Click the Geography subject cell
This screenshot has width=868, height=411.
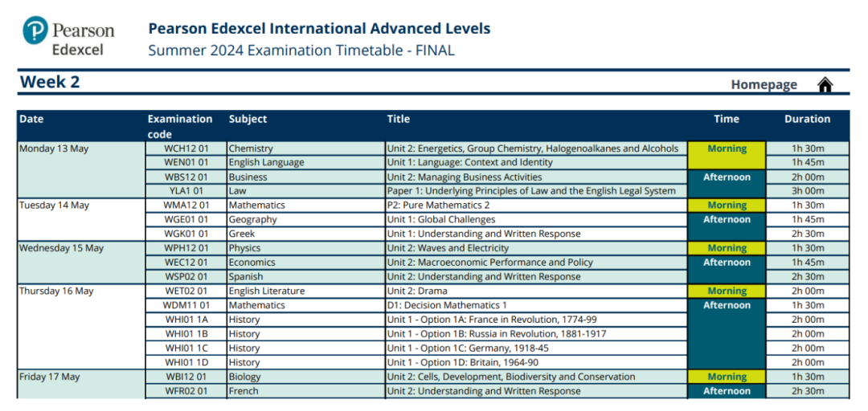click(x=306, y=220)
